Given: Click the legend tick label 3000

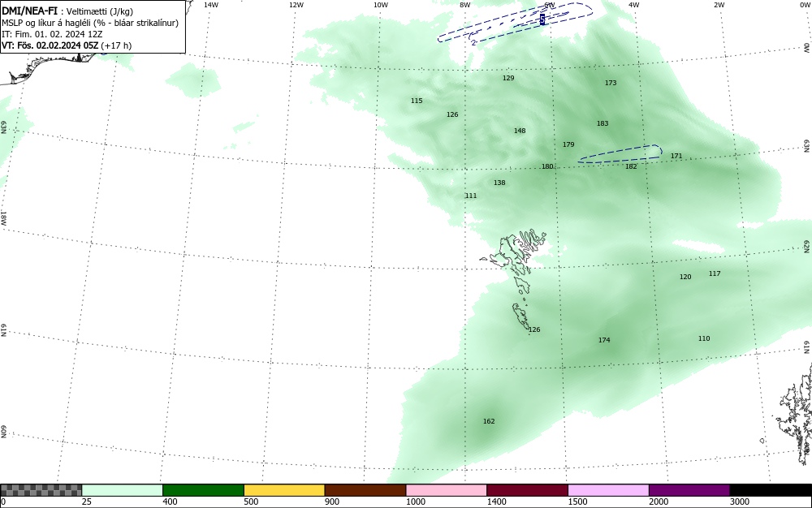Looking at the screenshot, I should tap(740, 502).
